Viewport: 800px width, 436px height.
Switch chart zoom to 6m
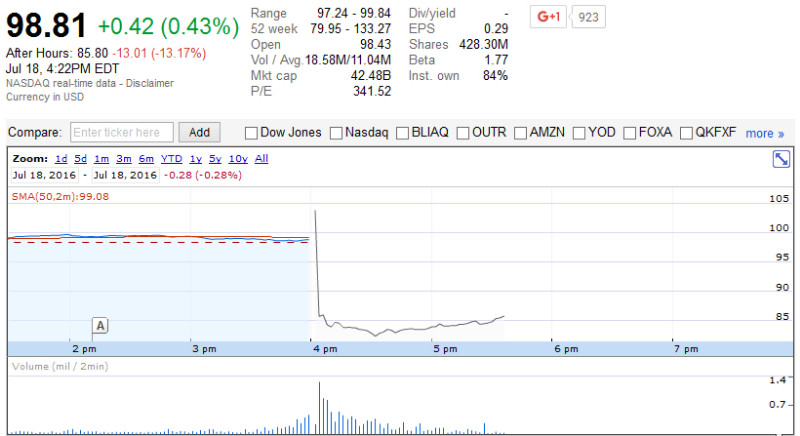(x=146, y=159)
